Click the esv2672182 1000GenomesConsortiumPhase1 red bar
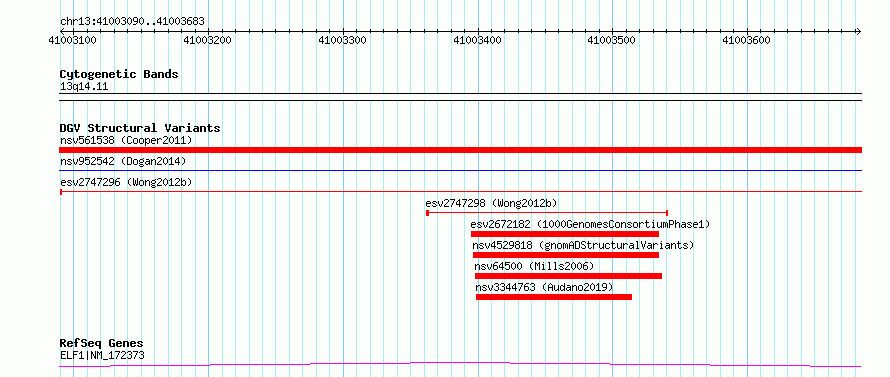This screenshot has height=377, width=890. tap(565, 234)
